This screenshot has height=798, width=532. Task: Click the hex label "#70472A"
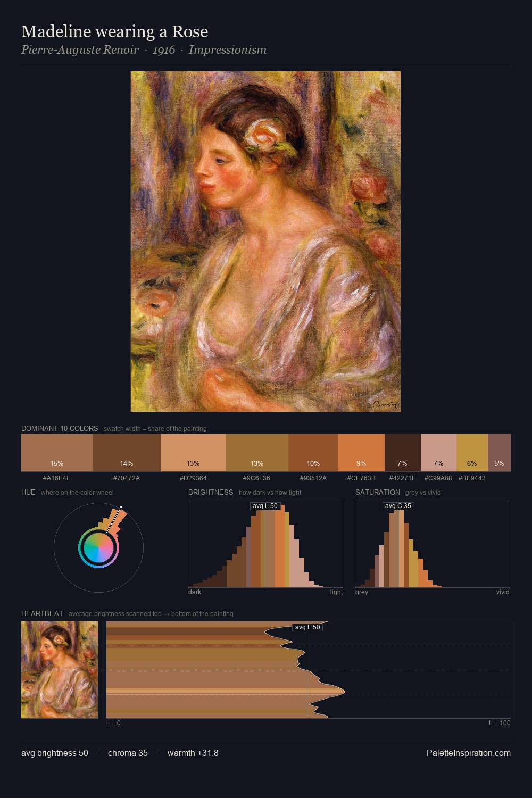[127, 478]
